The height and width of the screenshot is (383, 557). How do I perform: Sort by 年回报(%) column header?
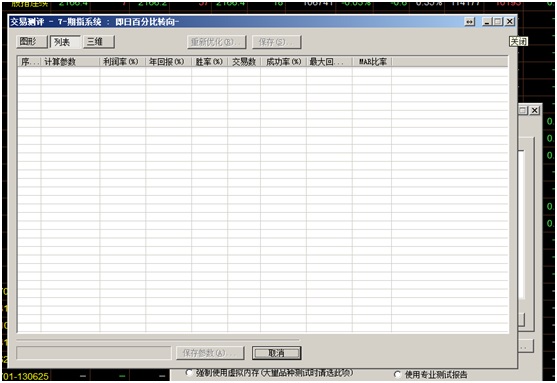tap(168, 62)
